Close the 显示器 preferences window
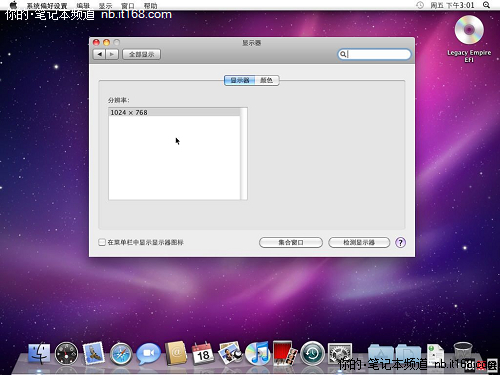The image size is (500, 375). [x=96, y=42]
